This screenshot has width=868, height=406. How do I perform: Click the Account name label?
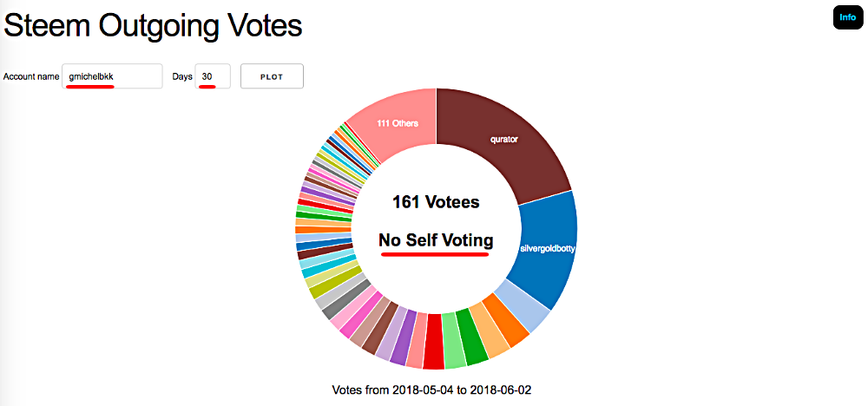pyautogui.click(x=31, y=77)
